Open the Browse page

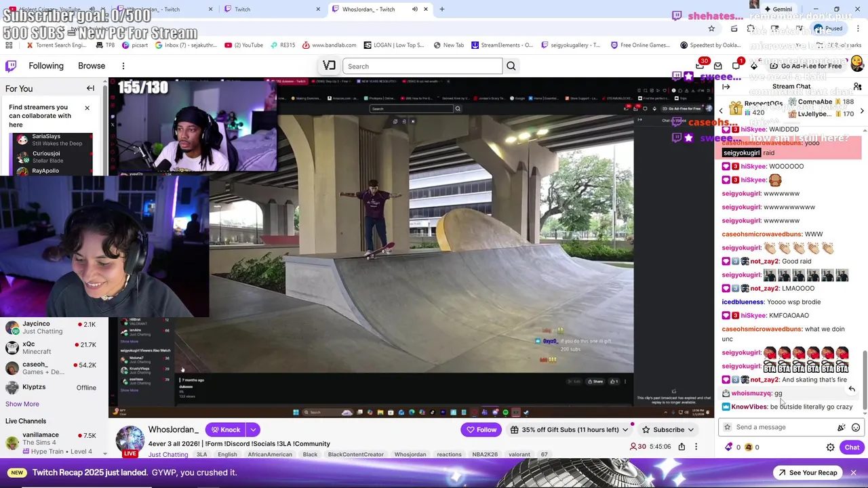pyautogui.click(x=92, y=66)
